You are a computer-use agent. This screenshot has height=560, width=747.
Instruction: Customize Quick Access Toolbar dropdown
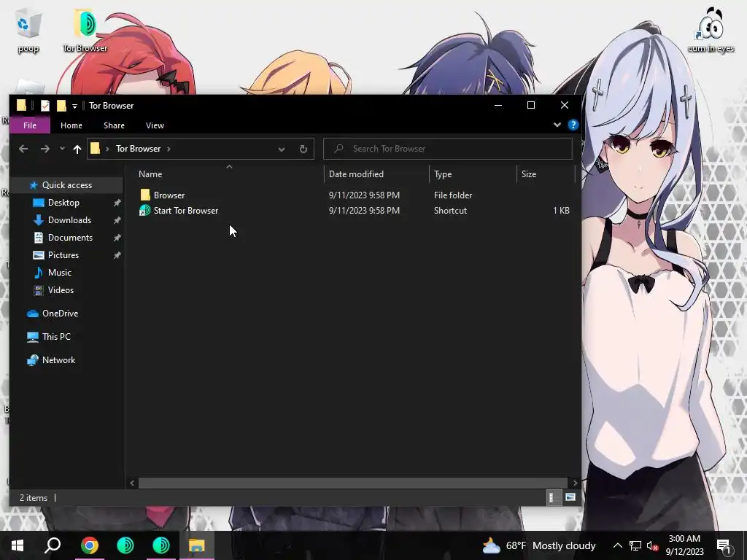tap(75, 106)
